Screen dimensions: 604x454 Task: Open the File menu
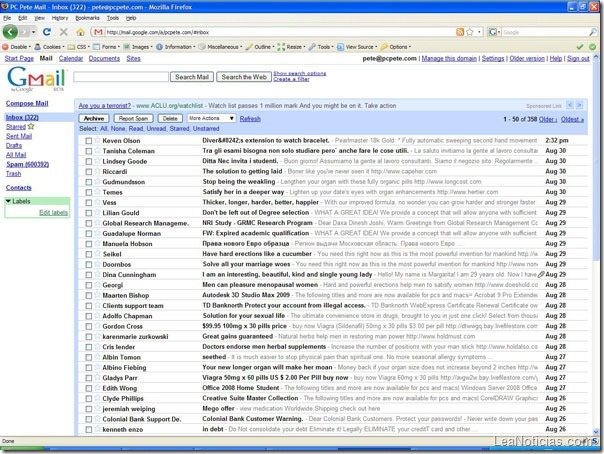7,18
